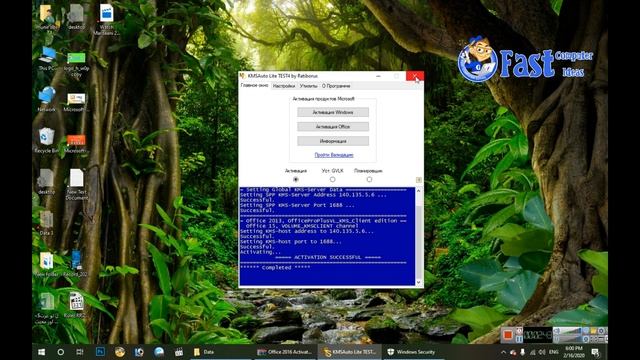640x360 pixels.
Task: Click the Completed line in log
Action: tap(275, 268)
